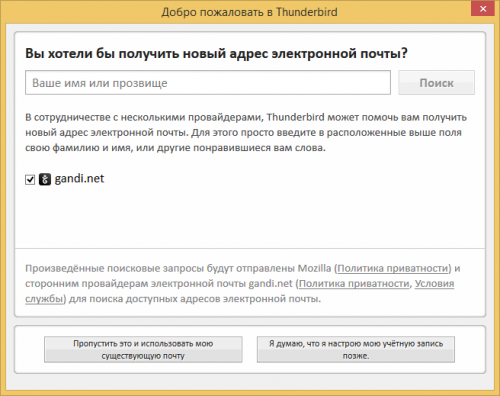The height and width of the screenshot is (396, 500).
Task: Click the Поиск search button
Action: [436, 83]
